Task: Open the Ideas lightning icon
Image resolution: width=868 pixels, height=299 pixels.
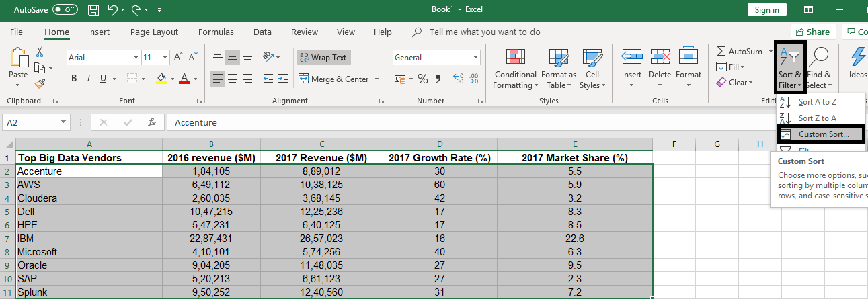Action: click(x=859, y=58)
